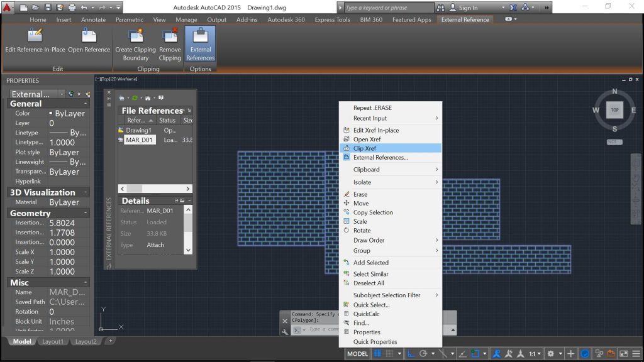The image size is (644, 362).
Task: Switch to the Home ribbon tab
Action: [x=37, y=19]
